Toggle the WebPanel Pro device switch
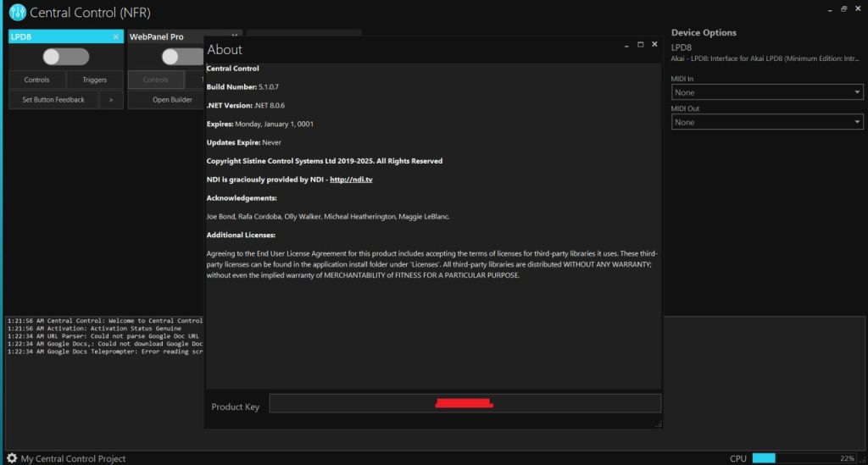The image size is (868, 465). (x=183, y=57)
